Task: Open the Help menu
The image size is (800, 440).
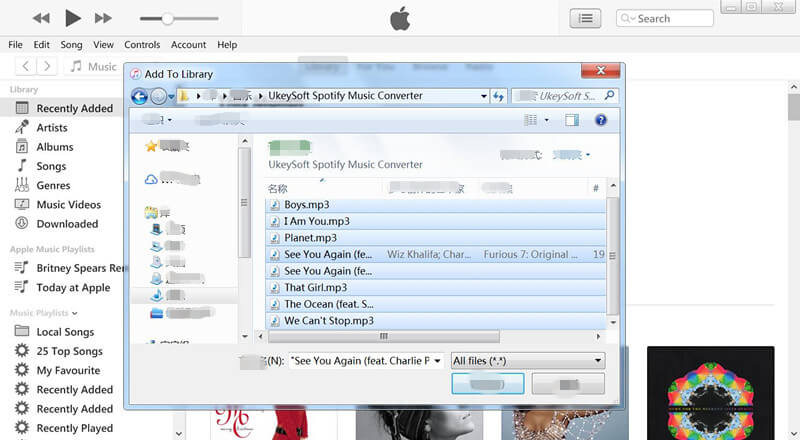Action: point(227,45)
